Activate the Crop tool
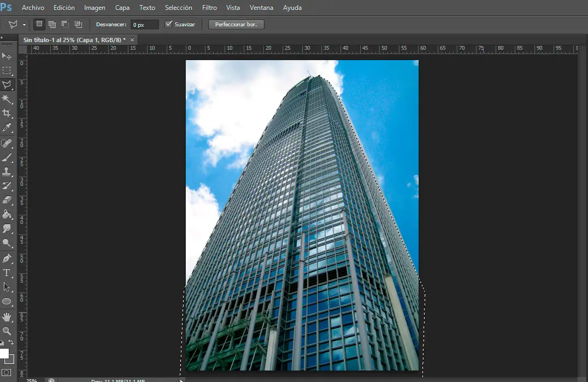The image size is (588, 382). click(x=7, y=113)
